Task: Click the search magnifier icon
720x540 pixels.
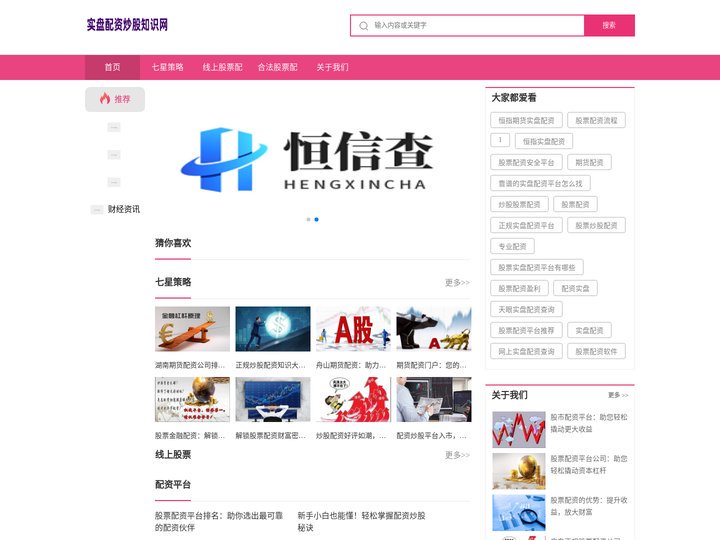Action: 363,26
